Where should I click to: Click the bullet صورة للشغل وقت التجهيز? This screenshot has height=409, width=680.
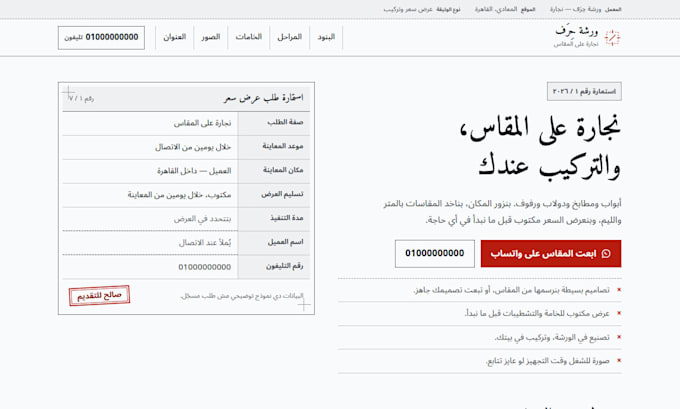(x=548, y=360)
